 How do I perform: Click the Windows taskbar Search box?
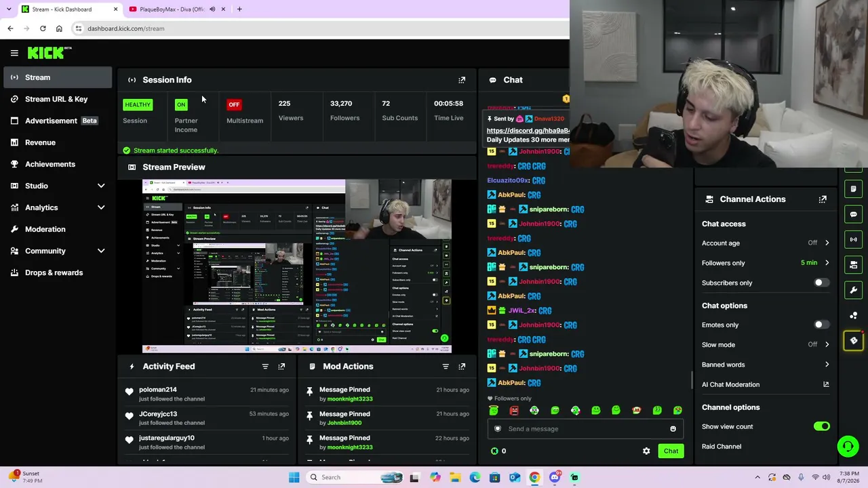355,477
